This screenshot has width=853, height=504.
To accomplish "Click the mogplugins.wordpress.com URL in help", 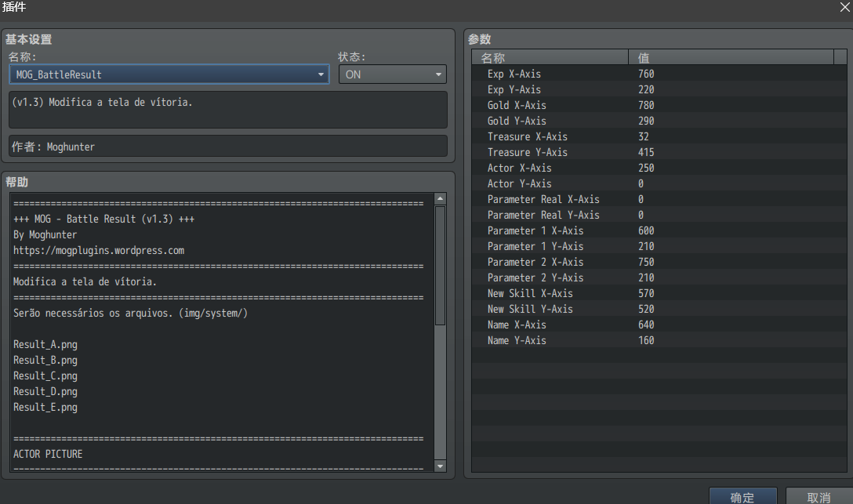I will (99, 251).
